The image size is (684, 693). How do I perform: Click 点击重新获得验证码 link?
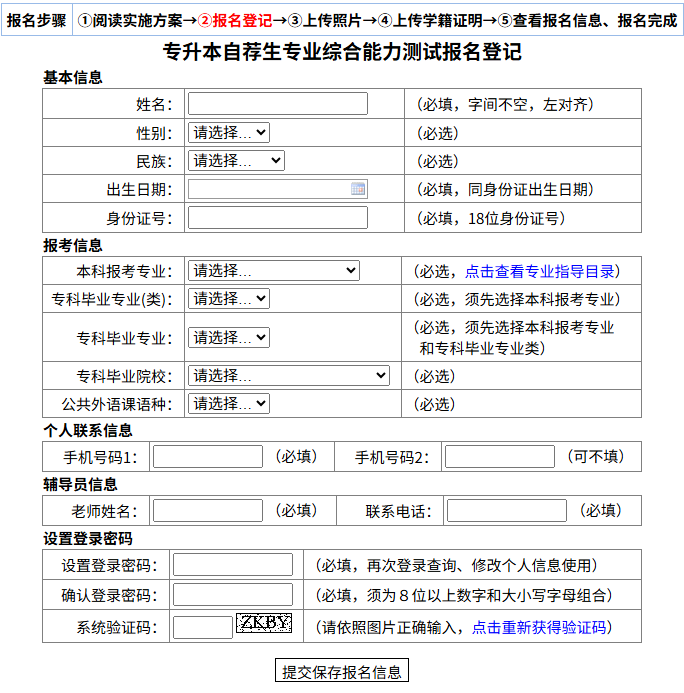coord(539,628)
